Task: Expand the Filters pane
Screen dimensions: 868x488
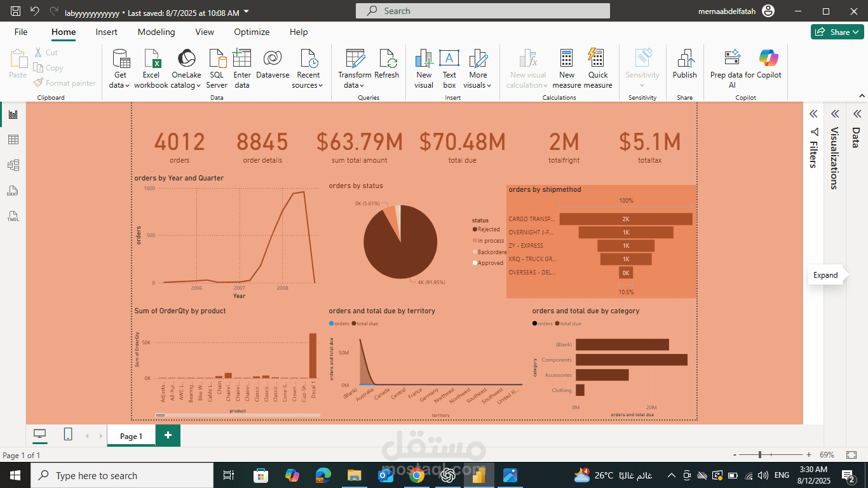Action: 813,114
